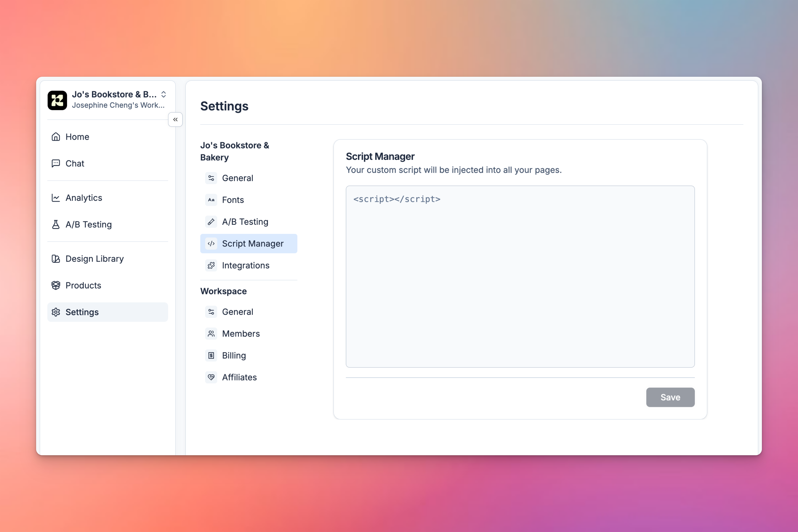Open the Billing icon in Workspace section
Image resolution: width=798 pixels, height=532 pixels.
211,355
